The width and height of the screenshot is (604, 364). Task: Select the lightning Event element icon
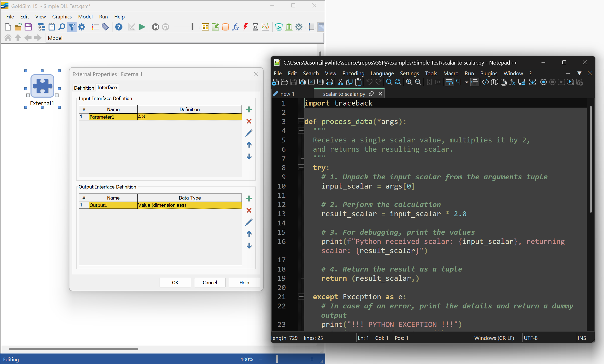tap(245, 27)
